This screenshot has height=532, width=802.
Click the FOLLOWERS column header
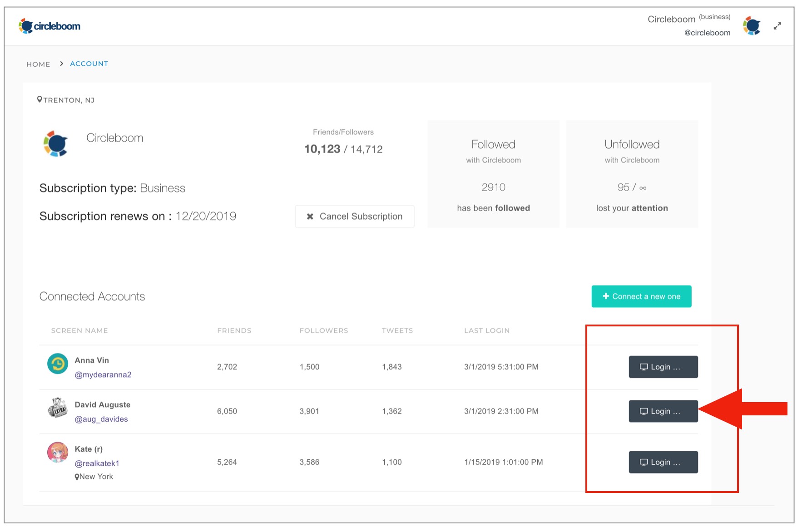(x=324, y=330)
